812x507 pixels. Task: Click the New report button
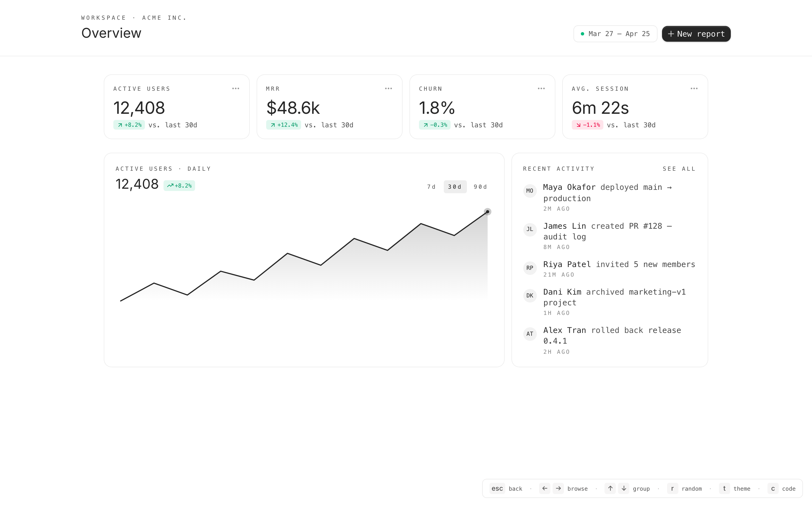point(696,34)
